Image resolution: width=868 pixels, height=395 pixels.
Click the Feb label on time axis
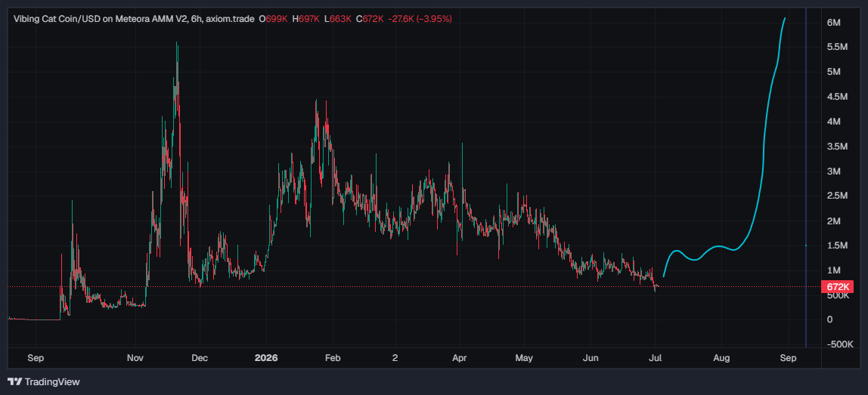pyautogui.click(x=332, y=358)
